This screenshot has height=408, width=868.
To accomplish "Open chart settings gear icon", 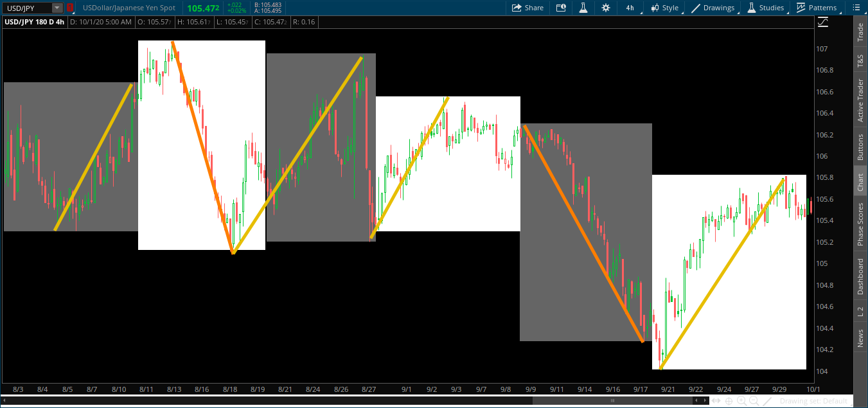I will click(x=606, y=8).
